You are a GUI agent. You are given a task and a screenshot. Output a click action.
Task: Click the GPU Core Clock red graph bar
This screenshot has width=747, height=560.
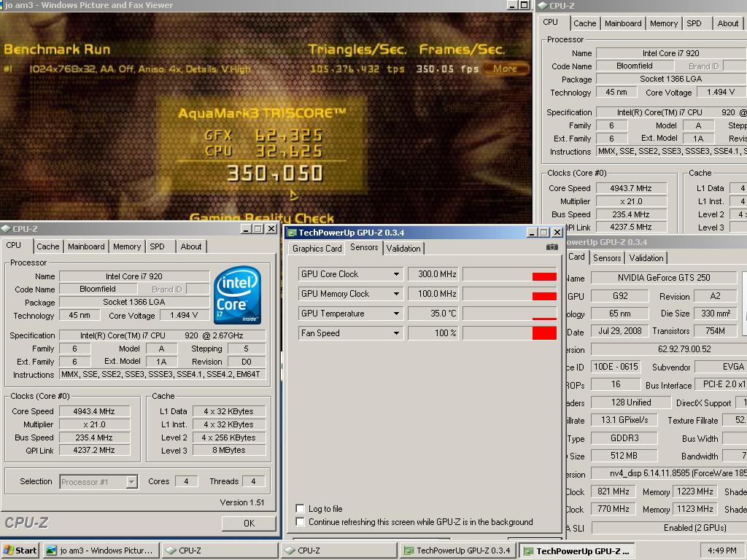[544, 276]
